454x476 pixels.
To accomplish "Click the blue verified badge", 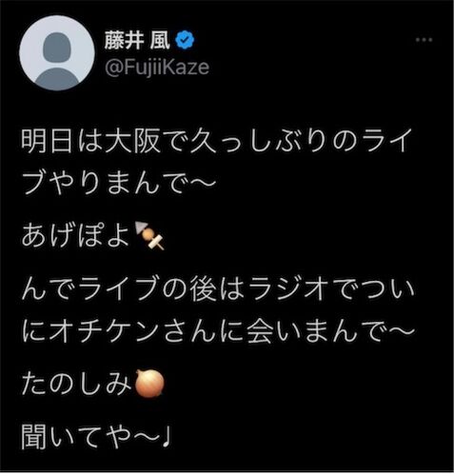I will tap(185, 40).
